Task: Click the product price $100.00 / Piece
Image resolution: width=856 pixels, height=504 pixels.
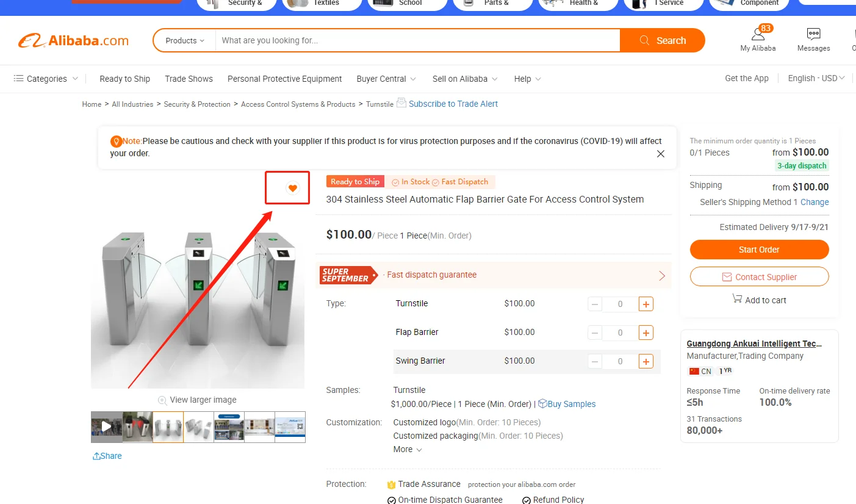Action: (x=362, y=235)
